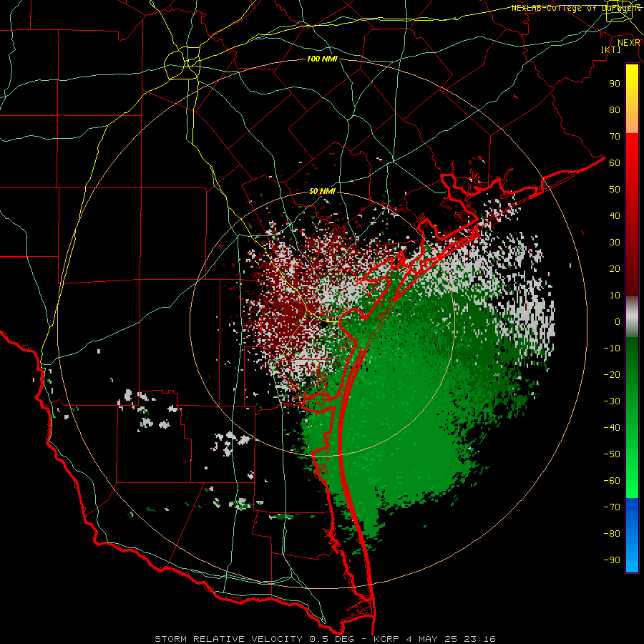The width and height of the screenshot is (644, 644).
Task: Click the -70 scale label
Action: tap(612, 507)
